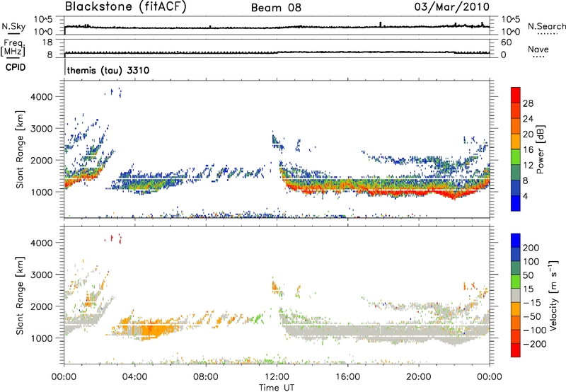Viewport: 566px width, 392px height.
Task: Click the 28 label on Power colorbar
Action: [528, 103]
